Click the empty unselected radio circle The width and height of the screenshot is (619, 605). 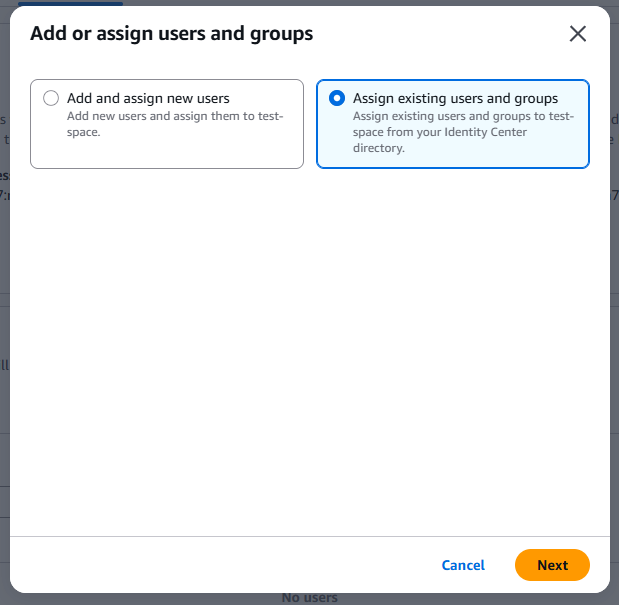pos(51,99)
